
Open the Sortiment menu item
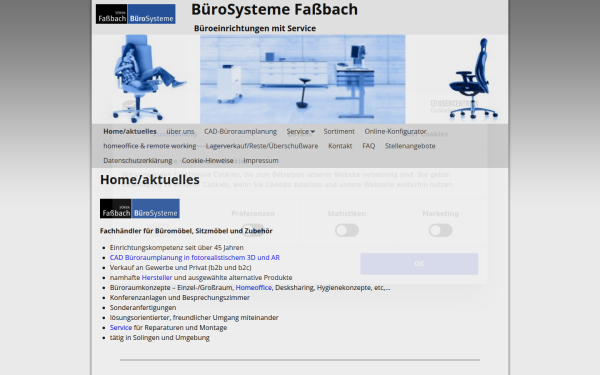pos(339,131)
